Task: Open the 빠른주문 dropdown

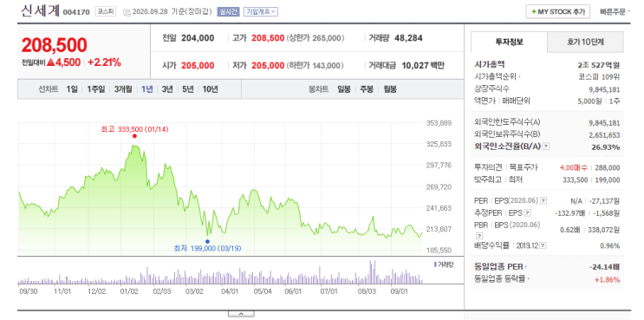Action: [x=615, y=11]
